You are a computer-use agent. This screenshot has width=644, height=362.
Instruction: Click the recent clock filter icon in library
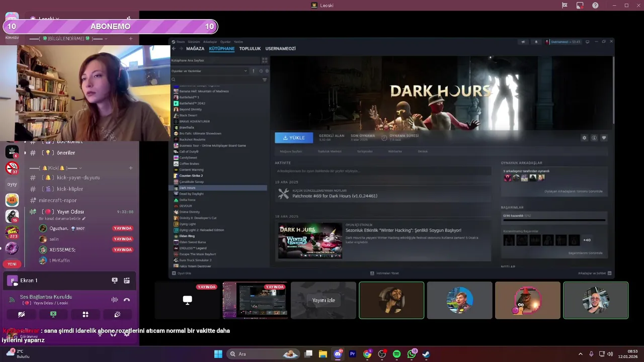point(260,71)
